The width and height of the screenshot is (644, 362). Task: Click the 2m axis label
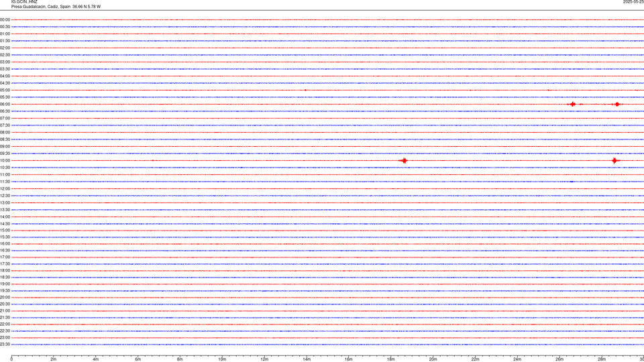54,359
